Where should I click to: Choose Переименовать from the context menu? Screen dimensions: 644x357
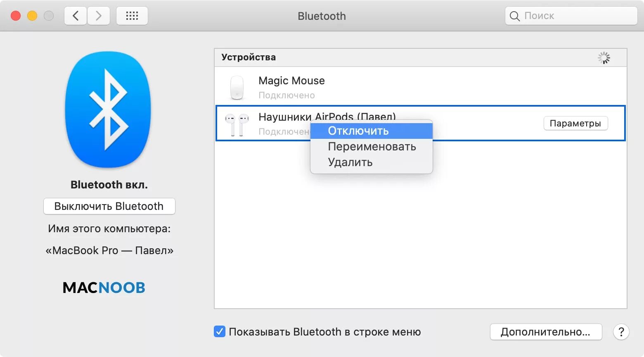click(x=372, y=146)
